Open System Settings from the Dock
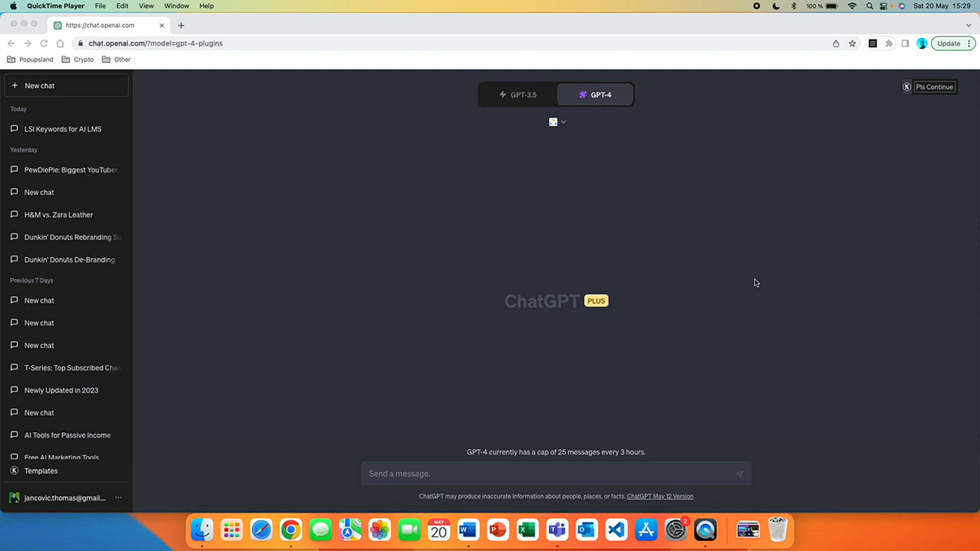Image resolution: width=980 pixels, height=551 pixels. click(676, 530)
